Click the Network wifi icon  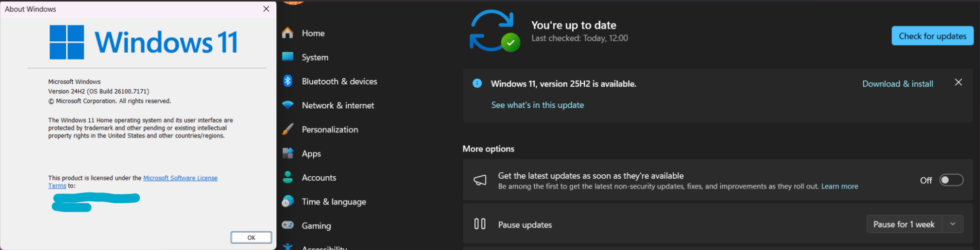coord(288,105)
